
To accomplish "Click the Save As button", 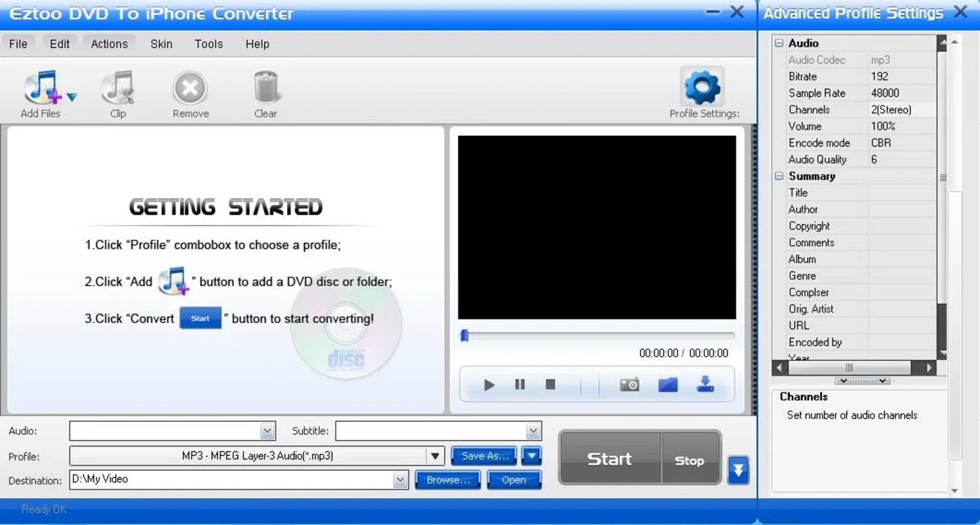I will tap(484, 455).
